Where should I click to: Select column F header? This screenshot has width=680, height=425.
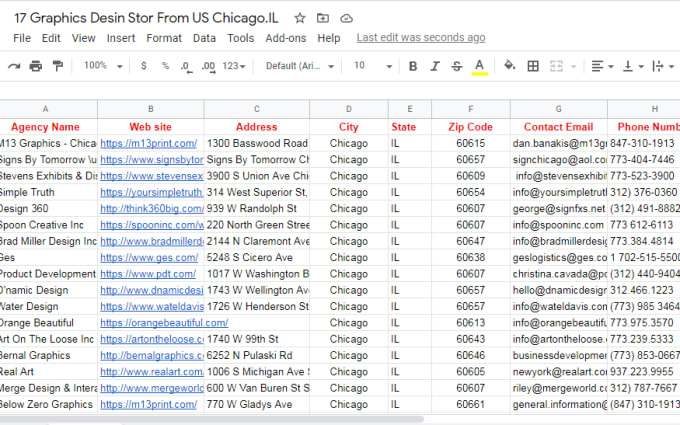tap(471, 109)
